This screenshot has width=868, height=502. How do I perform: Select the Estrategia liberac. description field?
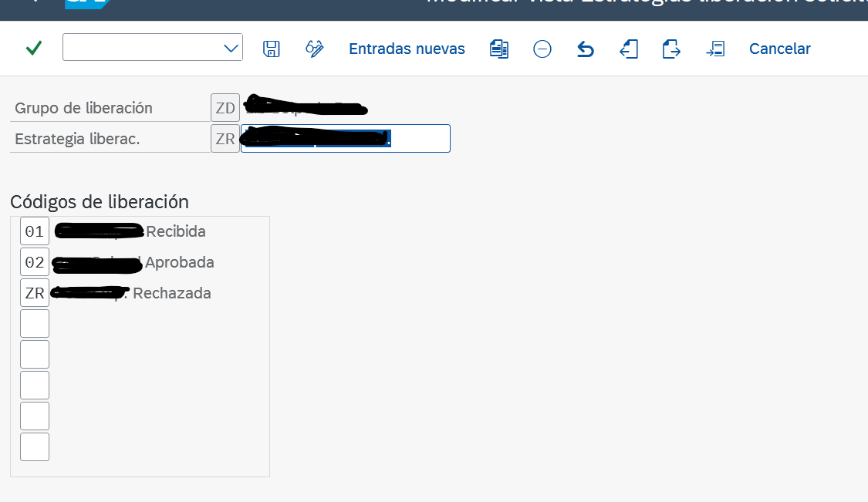point(345,139)
